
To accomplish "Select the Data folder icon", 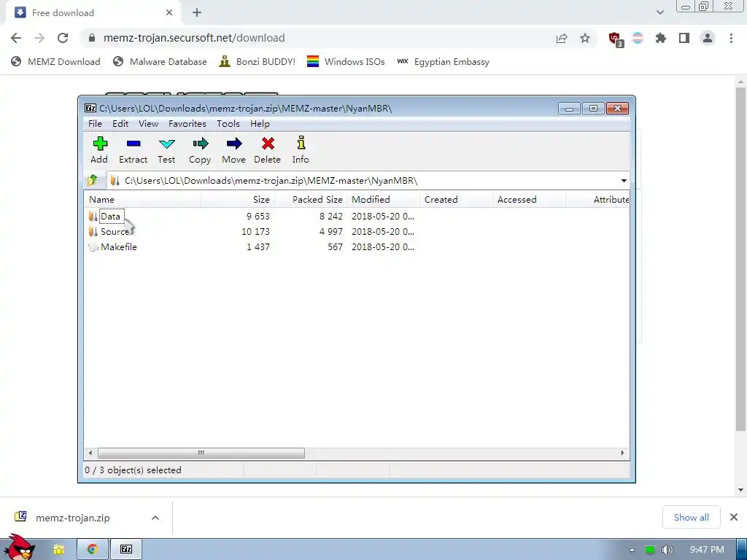I will coord(93,216).
